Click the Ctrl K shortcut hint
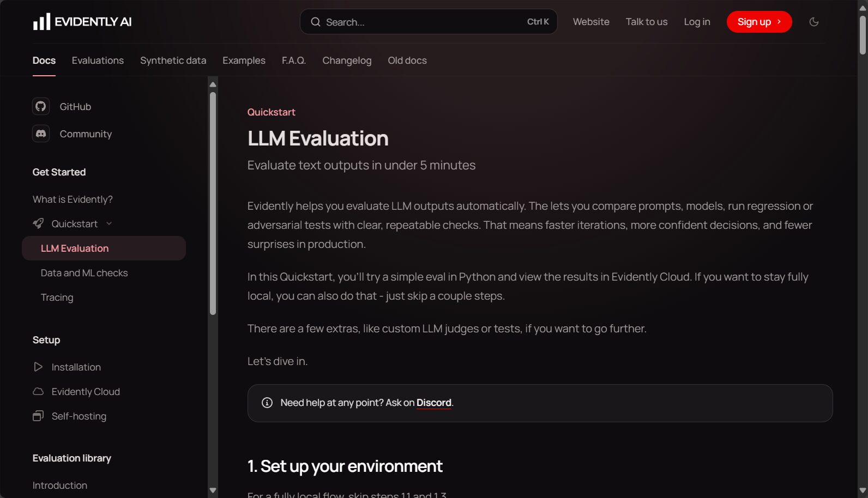868x498 pixels. pyautogui.click(x=538, y=22)
